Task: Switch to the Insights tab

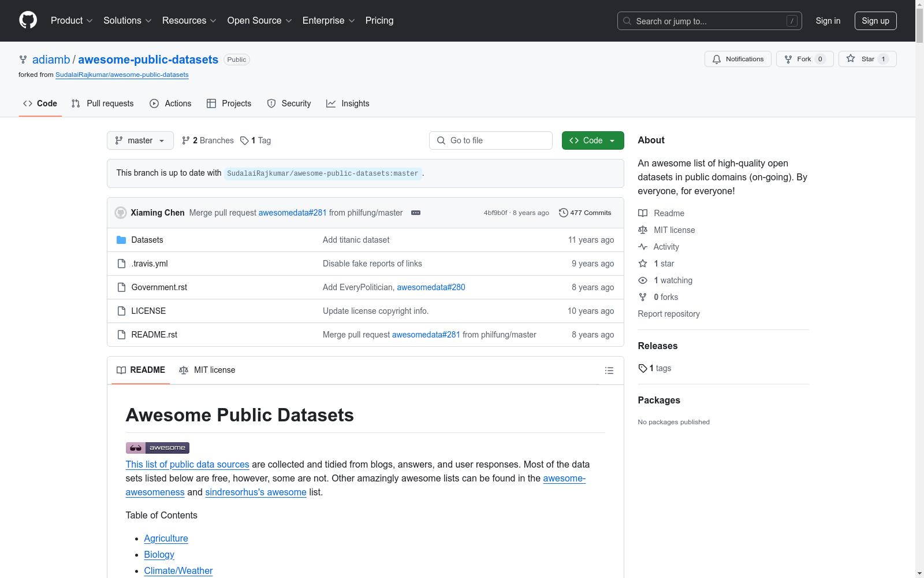Action: click(348, 103)
